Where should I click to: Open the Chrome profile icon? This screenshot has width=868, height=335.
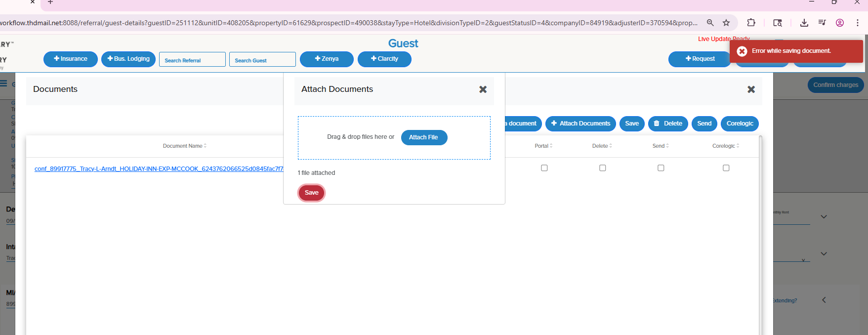839,23
